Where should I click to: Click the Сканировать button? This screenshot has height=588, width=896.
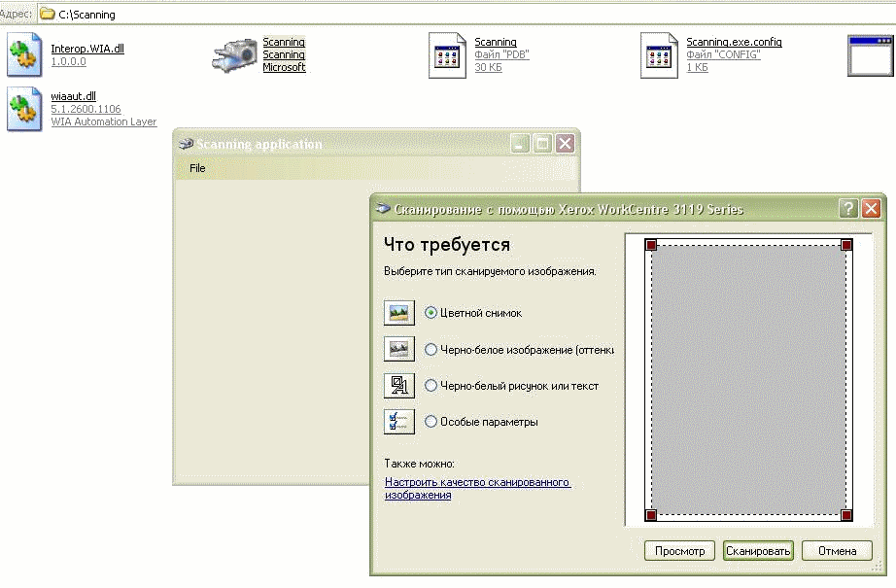tap(758, 551)
